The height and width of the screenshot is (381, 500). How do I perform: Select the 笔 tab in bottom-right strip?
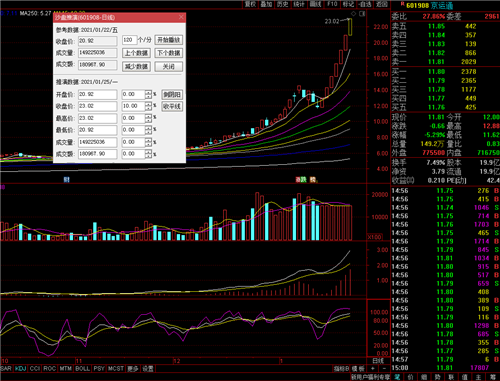coord(397,377)
